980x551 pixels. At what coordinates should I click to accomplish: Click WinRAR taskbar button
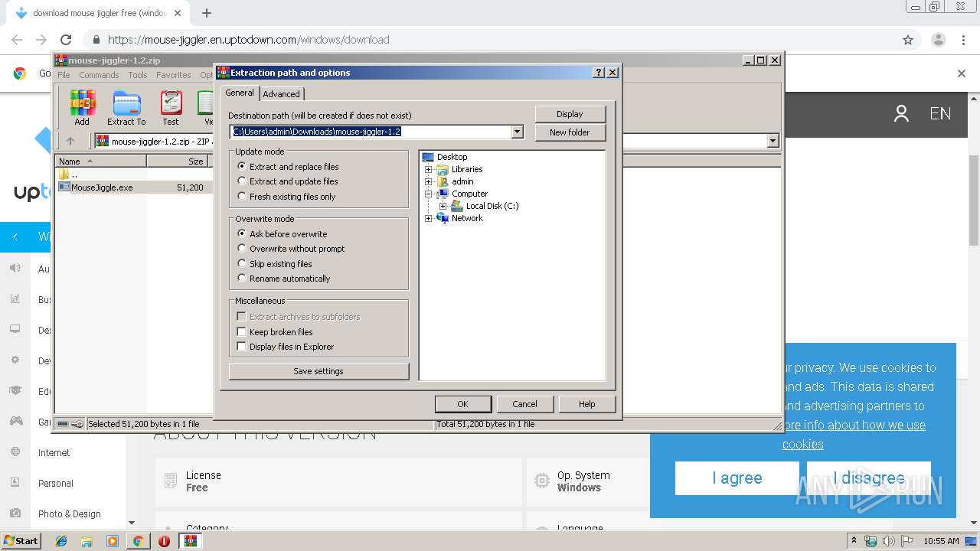pyautogui.click(x=191, y=541)
